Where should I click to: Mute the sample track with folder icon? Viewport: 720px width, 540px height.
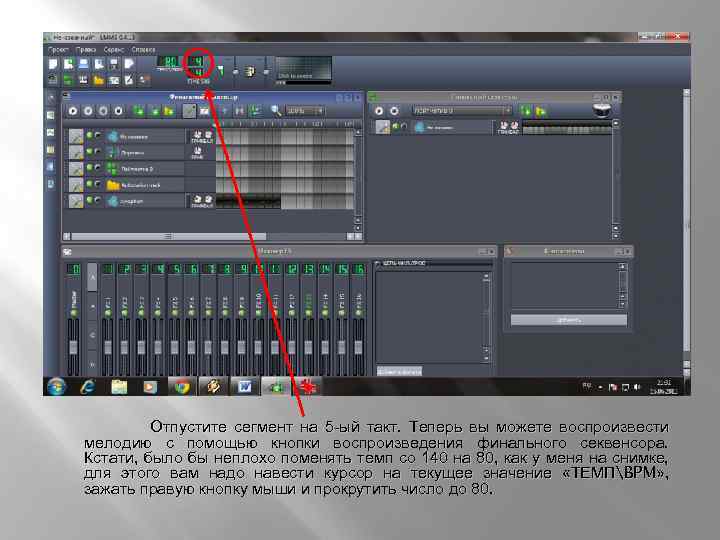tap(90, 184)
